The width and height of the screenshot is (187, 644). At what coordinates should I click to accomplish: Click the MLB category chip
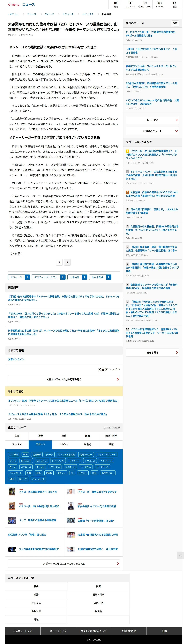(25, 454)
